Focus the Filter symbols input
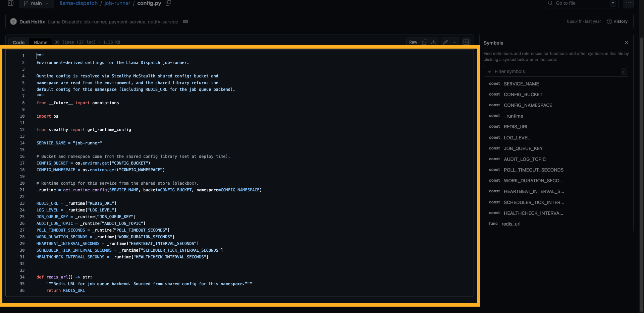The width and height of the screenshot is (644, 313). (556, 71)
